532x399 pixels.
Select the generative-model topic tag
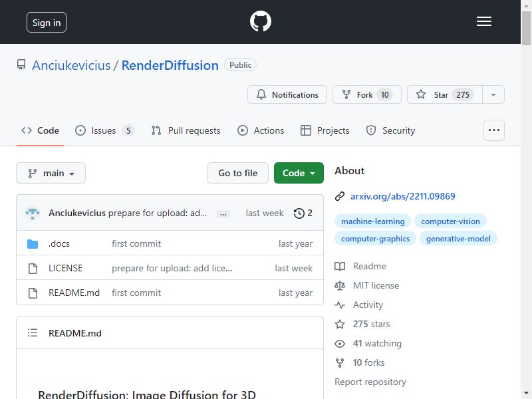(458, 239)
